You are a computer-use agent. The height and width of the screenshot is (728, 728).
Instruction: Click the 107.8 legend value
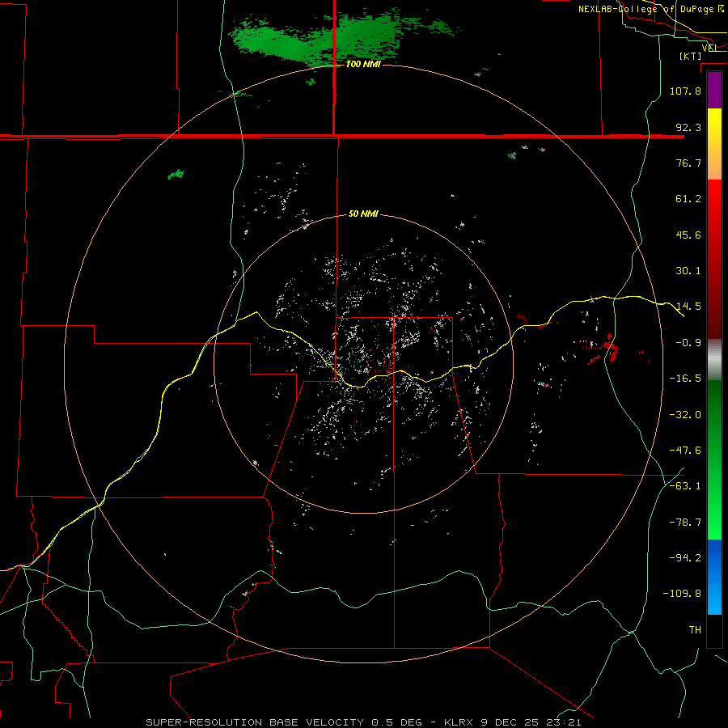click(x=685, y=91)
